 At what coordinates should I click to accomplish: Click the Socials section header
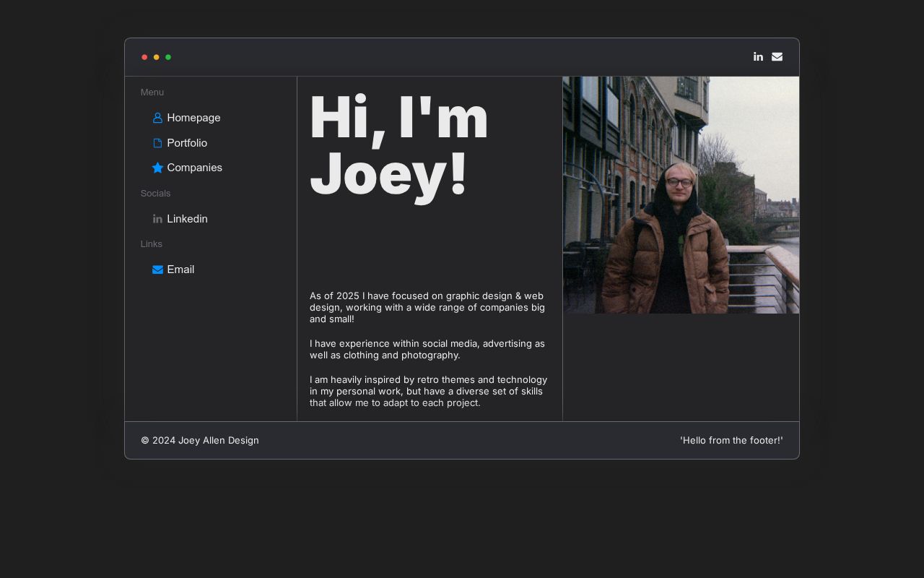point(156,194)
